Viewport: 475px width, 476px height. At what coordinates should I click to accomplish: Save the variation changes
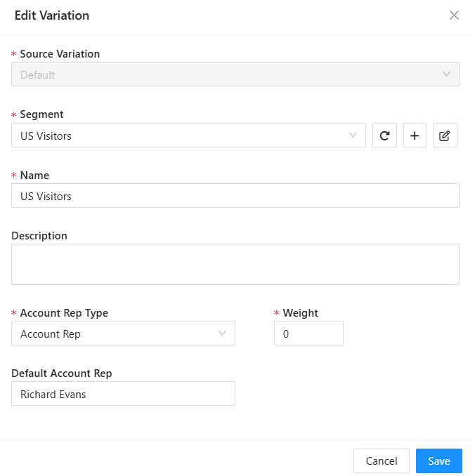point(439,461)
